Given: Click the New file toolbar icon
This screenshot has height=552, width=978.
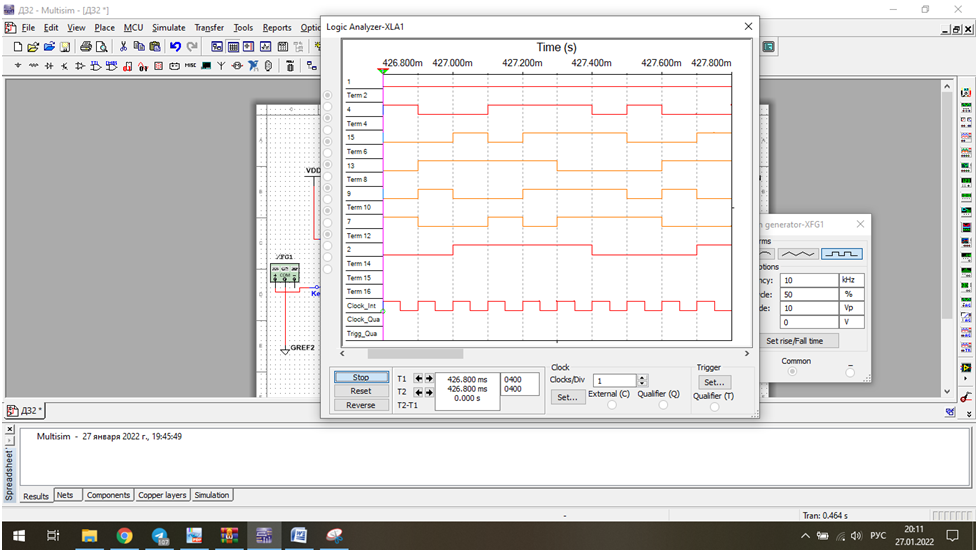Looking at the screenshot, I should coord(18,47).
